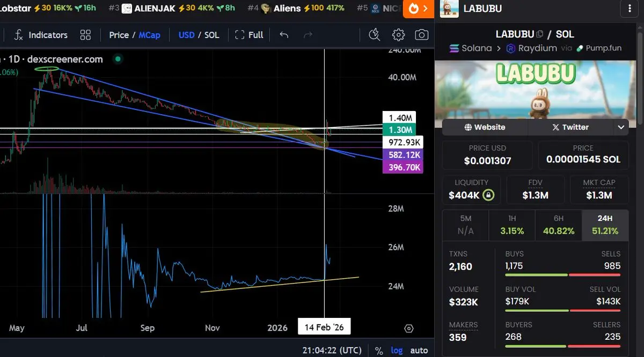644x357 pixels.
Task: Click the 972.93K price label
Action: (402, 142)
